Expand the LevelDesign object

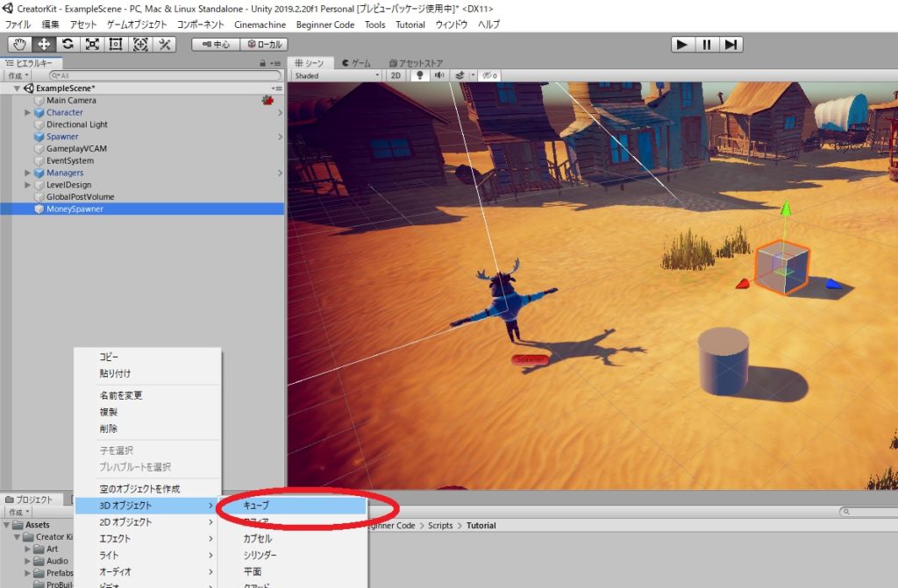(x=27, y=184)
